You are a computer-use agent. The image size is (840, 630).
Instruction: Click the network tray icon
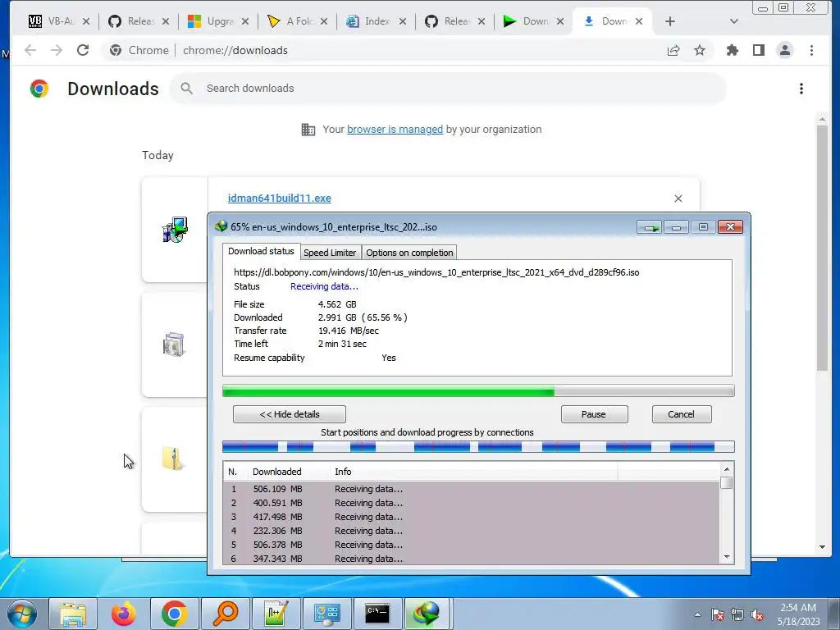tap(737, 614)
